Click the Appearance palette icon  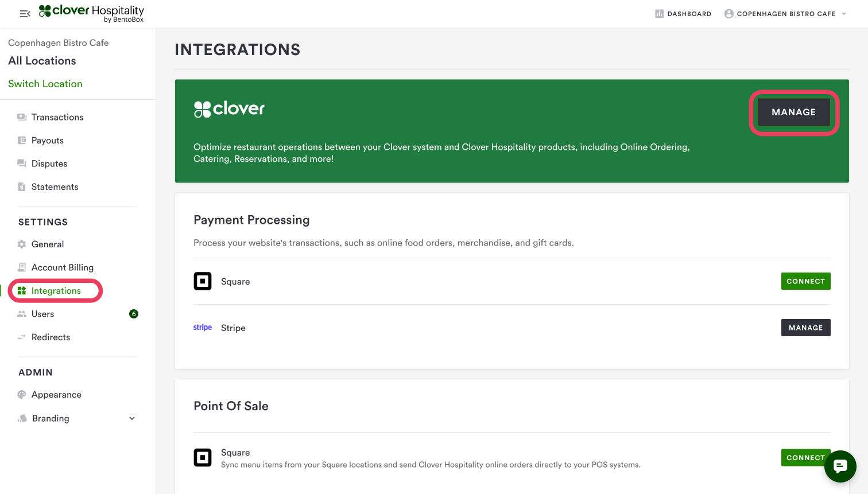pyautogui.click(x=22, y=395)
